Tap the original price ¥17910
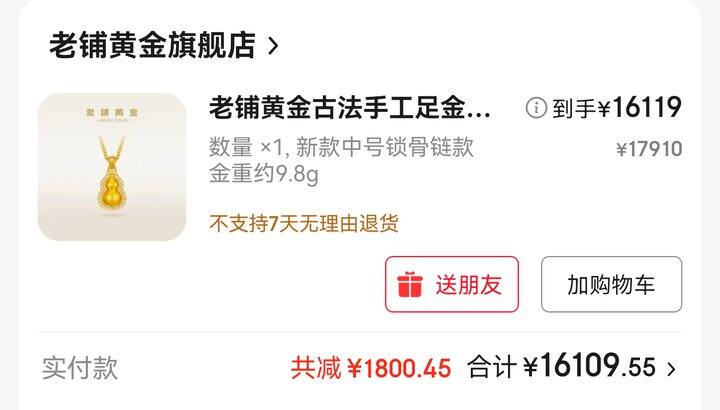Image resolution: width=720 pixels, height=410 pixels. [x=649, y=149]
